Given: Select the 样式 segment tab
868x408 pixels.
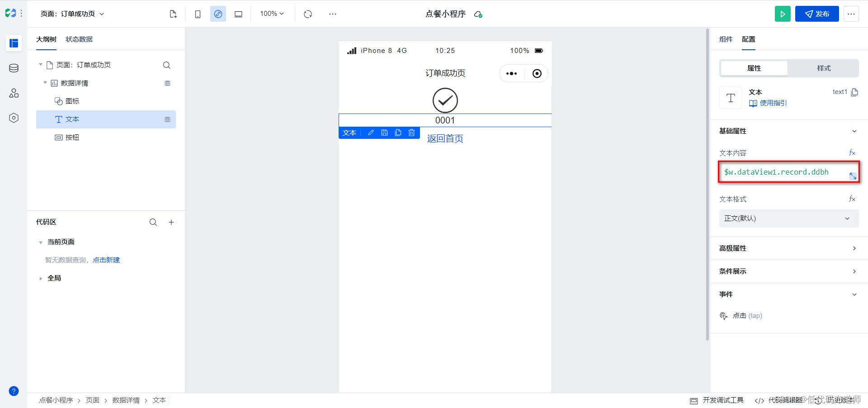Looking at the screenshot, I should (x=824, y=68).
